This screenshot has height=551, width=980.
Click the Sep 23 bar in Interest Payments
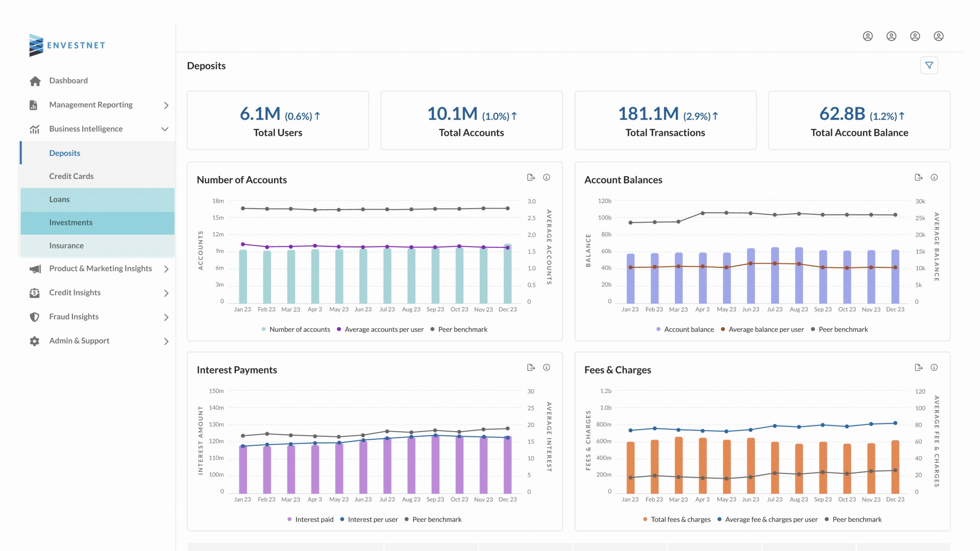[x=435, y=464]
